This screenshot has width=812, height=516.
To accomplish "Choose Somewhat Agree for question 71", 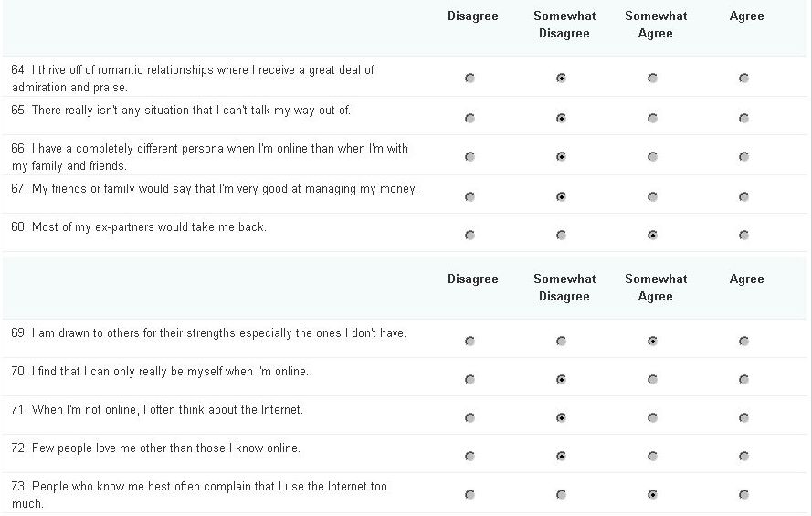I will tap(652, 417).
